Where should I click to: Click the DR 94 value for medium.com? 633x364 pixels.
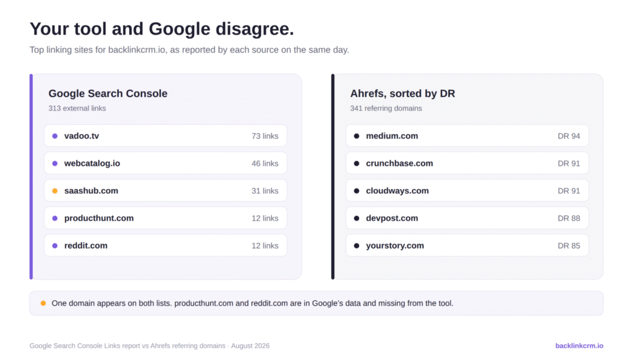click(x=569, y=136)
